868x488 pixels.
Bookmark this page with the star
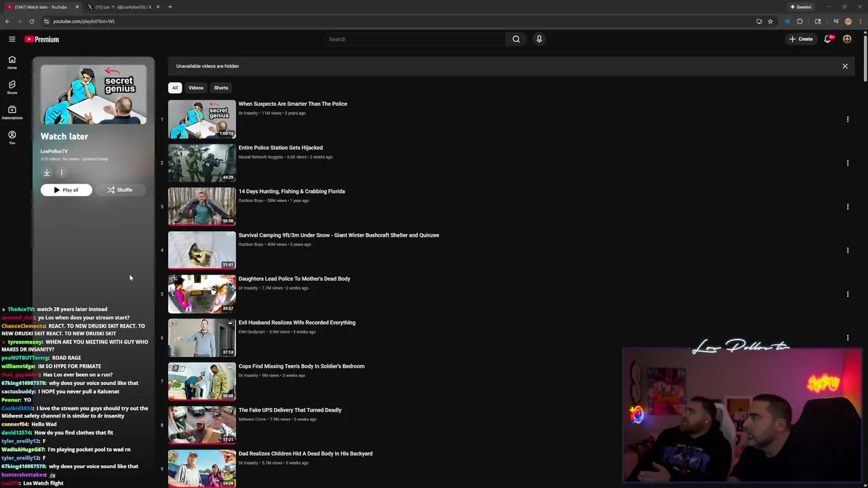tap(770, 21)
